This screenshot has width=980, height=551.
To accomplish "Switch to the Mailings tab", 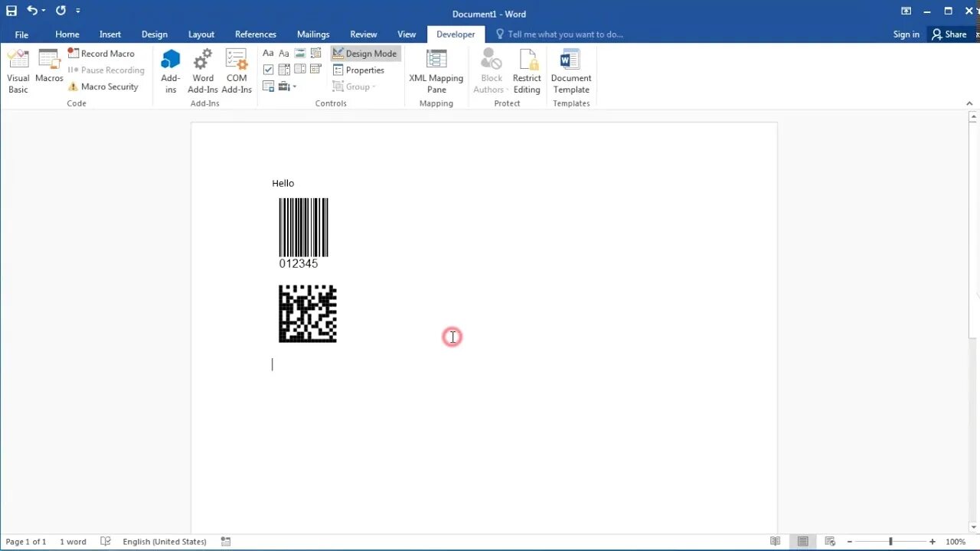I will [x=313, y=34].
